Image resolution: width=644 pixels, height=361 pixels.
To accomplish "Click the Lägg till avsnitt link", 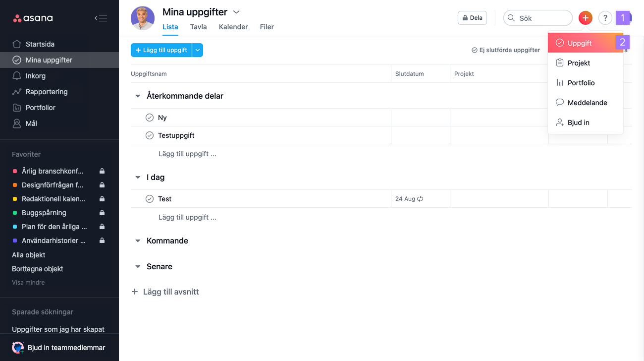I will coord(165,292).
